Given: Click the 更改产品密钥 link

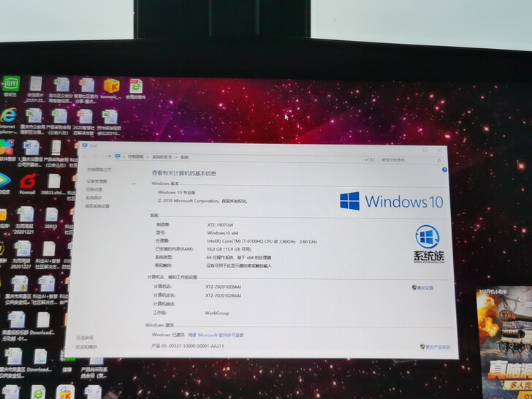Looking at the screenshot, I should [437, 346].
